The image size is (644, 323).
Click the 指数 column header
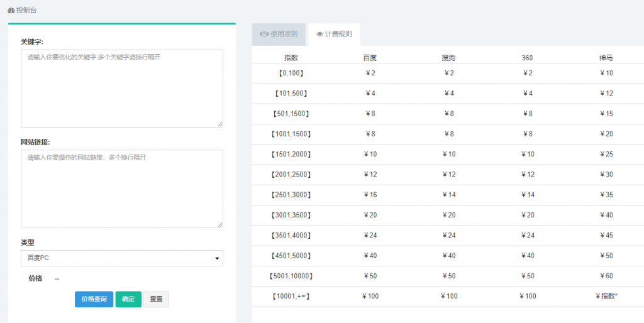pos(291,58)
